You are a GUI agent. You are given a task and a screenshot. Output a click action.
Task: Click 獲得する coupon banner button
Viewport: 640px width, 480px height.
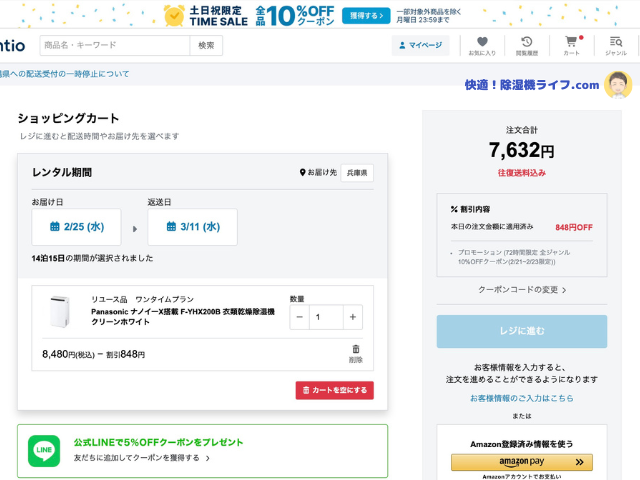(365, 15)
